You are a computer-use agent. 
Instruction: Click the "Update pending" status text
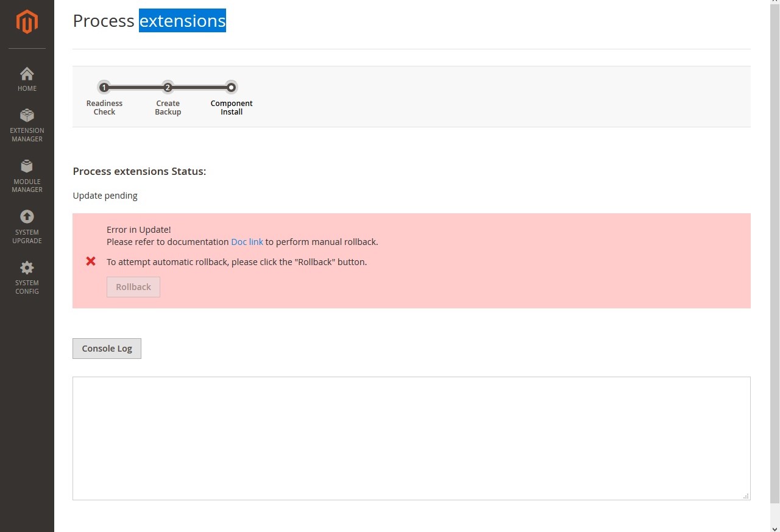coord(105,196)
